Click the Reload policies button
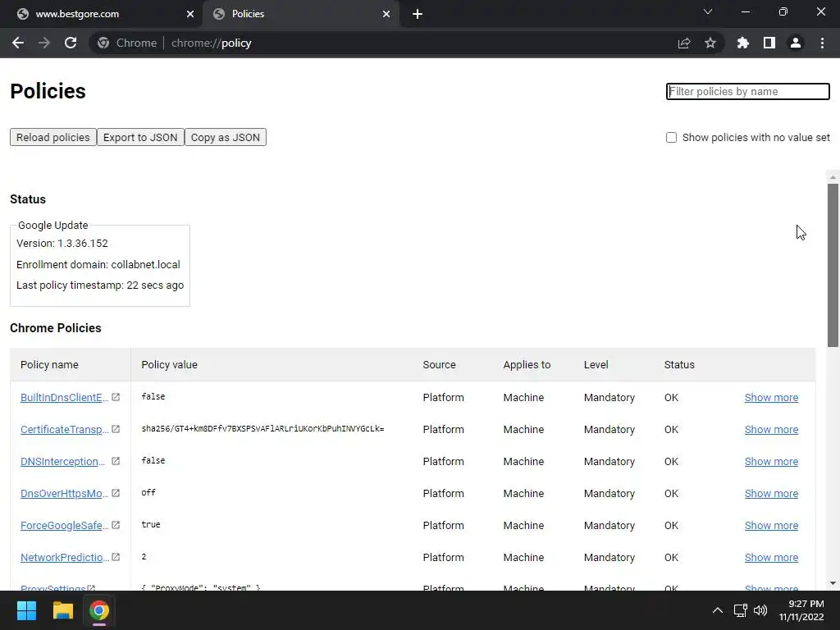The height and width of the screenshot is (630, 840). (53, 138)
